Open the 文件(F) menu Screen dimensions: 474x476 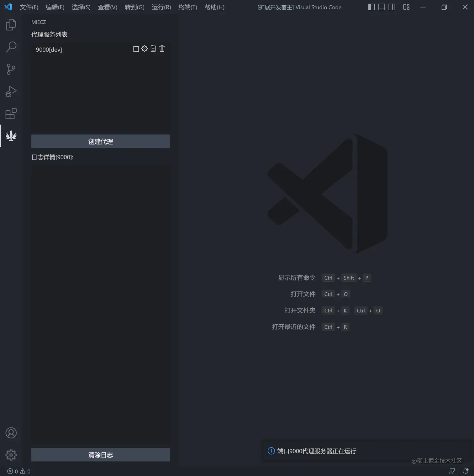pyautogui.click(x=29, y=7)
